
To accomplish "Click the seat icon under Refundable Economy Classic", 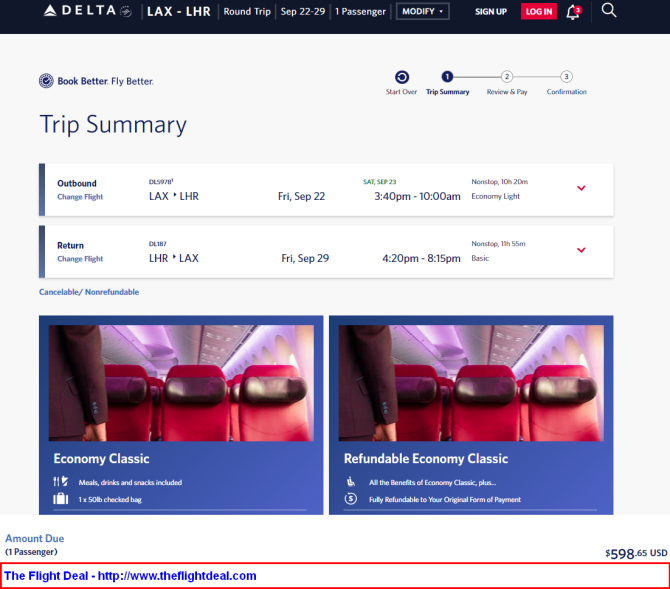I will [x=350, y=481].
